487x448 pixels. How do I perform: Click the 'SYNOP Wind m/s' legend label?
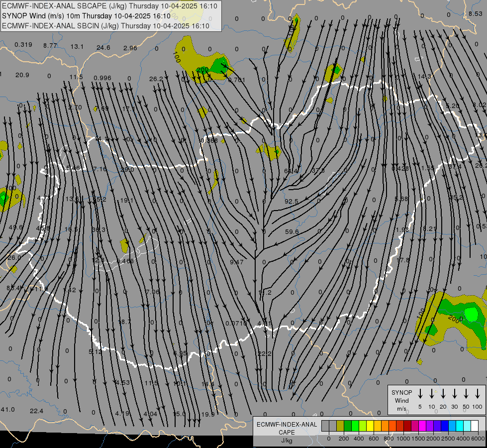click(401, 401)
